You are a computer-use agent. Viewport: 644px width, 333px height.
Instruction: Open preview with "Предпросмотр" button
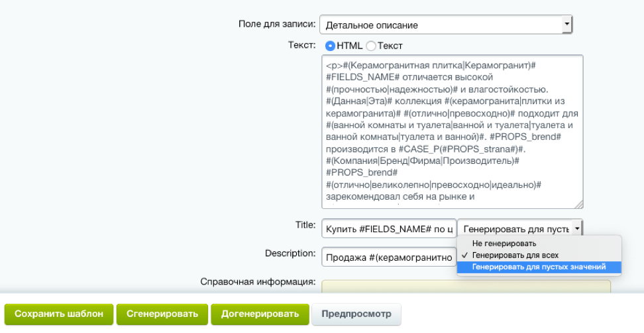click(356, 314)
